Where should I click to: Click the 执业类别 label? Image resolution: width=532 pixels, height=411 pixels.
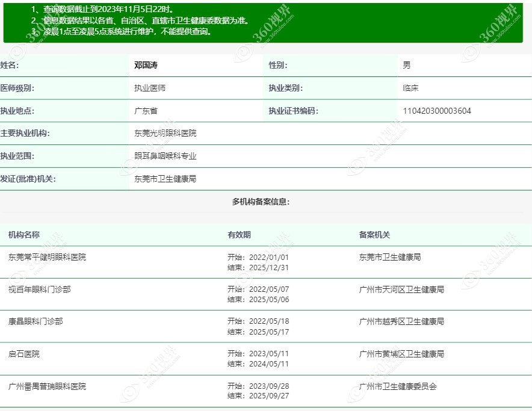tap(286, 88)
